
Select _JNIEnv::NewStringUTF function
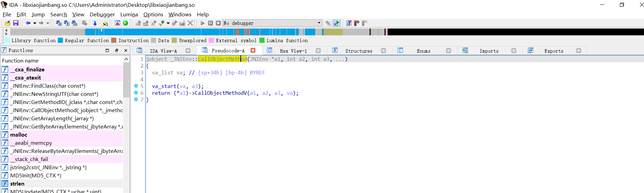[62, 94]
